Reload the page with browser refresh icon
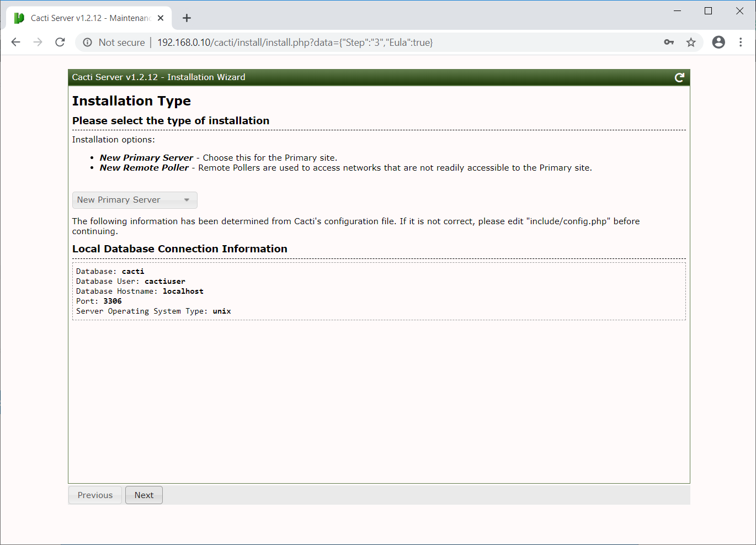This screenshot has width=756, height=545. [60, 43]
